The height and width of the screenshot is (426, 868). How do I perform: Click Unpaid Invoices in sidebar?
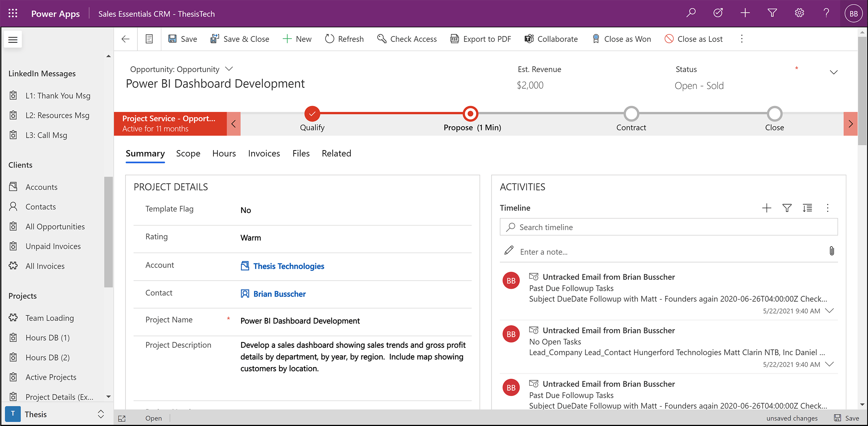[53, 246]
